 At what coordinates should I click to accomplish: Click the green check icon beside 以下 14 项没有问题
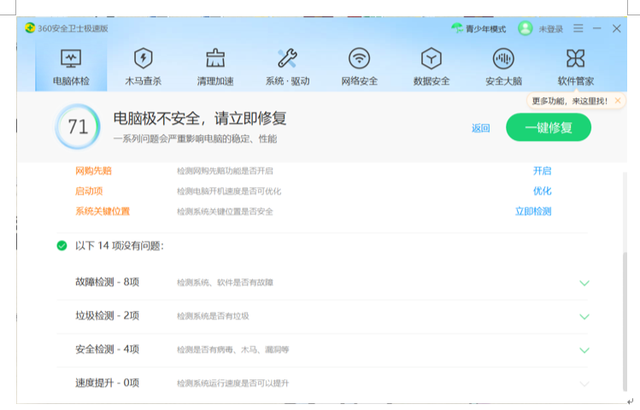(x=62, y=246)
